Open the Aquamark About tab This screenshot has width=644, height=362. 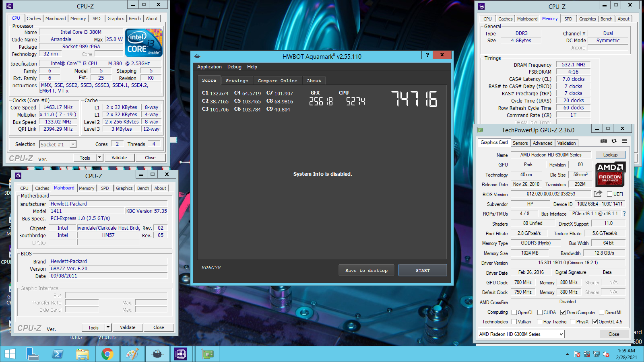tap(314, 80)
